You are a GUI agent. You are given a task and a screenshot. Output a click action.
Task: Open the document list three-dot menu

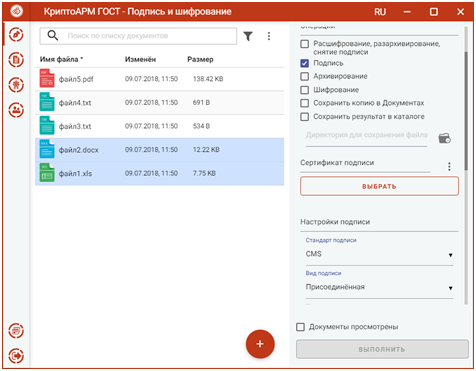[269, 36]
